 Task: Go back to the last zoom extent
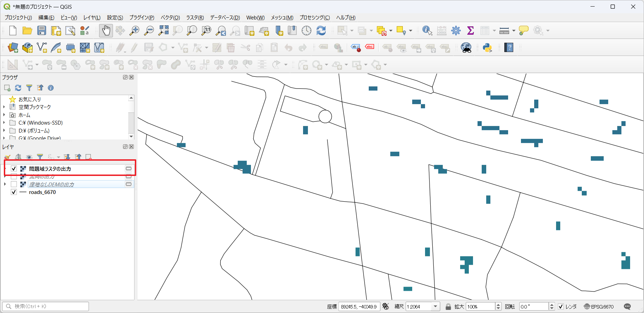coord(221,31)
